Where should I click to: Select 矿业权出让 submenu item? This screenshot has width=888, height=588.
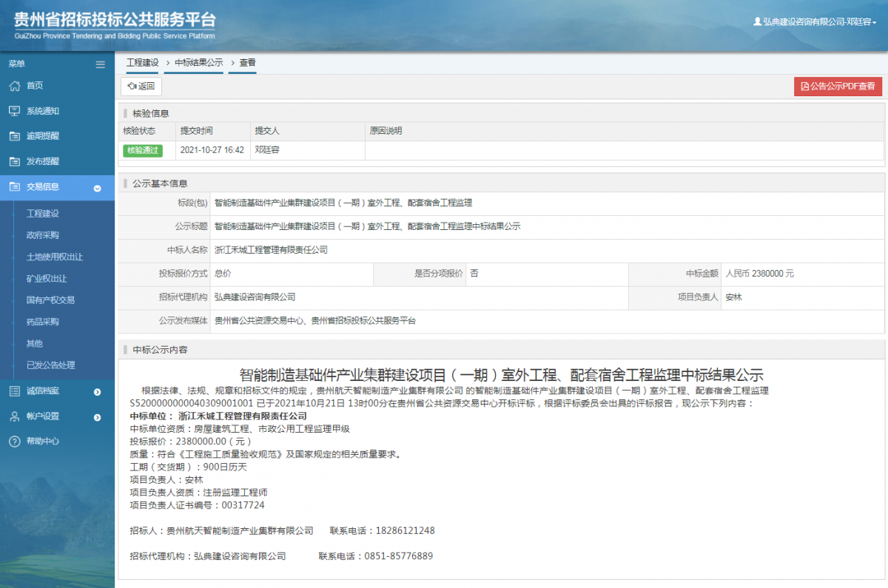point(47,279)
